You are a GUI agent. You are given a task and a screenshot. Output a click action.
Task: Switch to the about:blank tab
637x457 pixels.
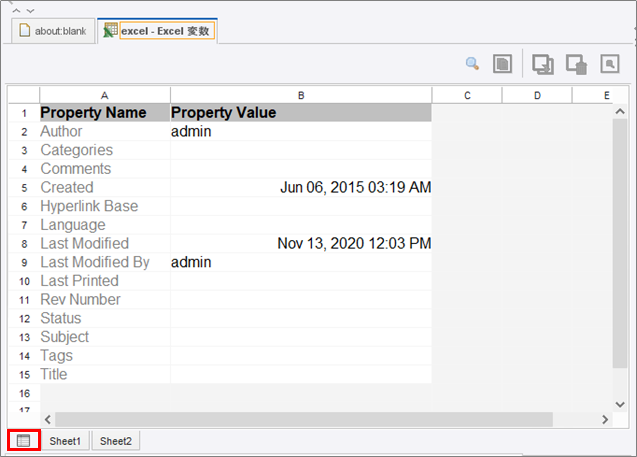[53, 30]
